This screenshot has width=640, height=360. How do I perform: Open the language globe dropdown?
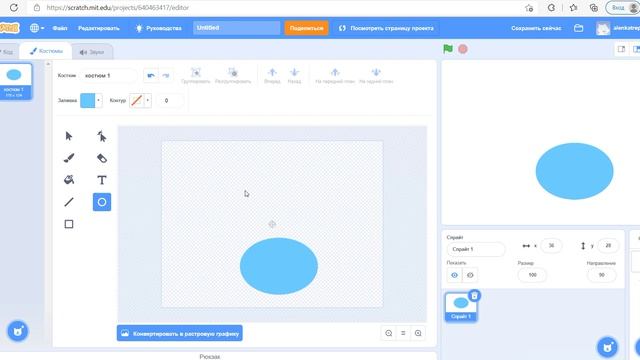tap(37, 28)
